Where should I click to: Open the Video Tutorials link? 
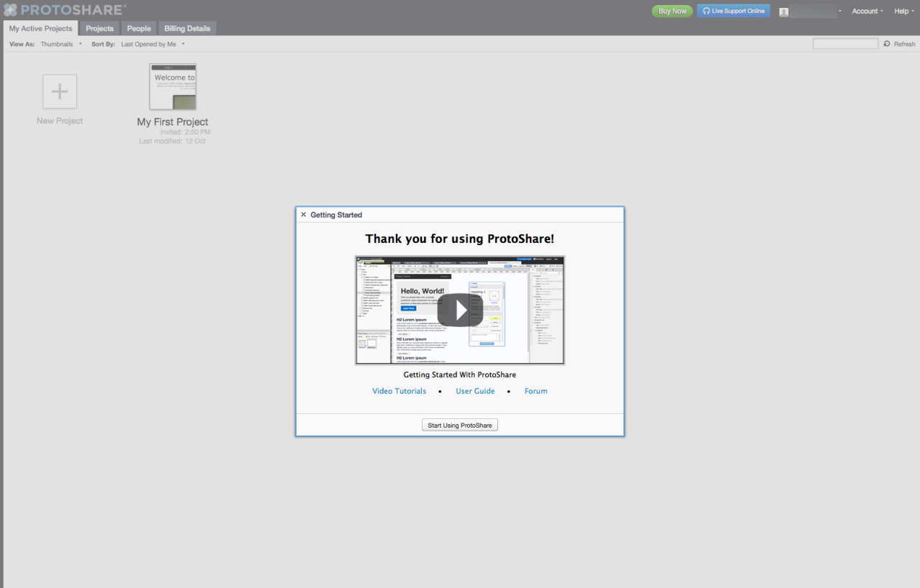pyautogui.click(x=399, y=391)
